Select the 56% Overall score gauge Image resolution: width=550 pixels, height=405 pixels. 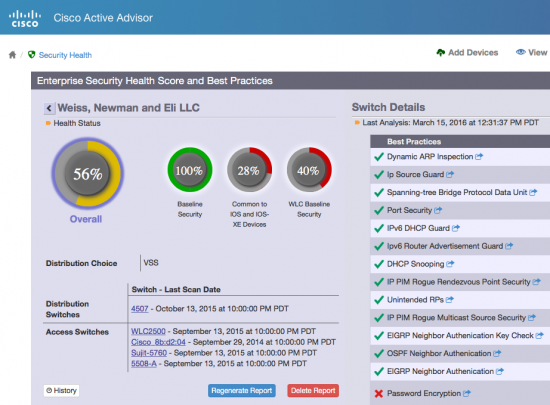[x=87, y=173]
